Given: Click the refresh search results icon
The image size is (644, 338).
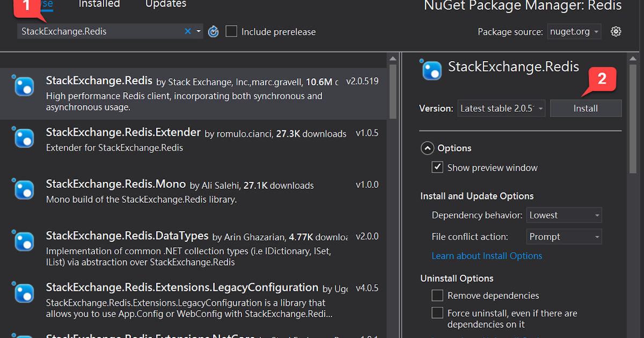Looking at the screenshot, I should pos(213,31).
